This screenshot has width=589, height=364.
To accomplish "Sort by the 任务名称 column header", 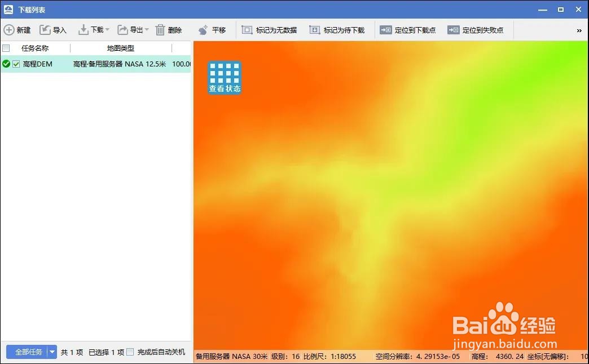I will coord(35,48).
